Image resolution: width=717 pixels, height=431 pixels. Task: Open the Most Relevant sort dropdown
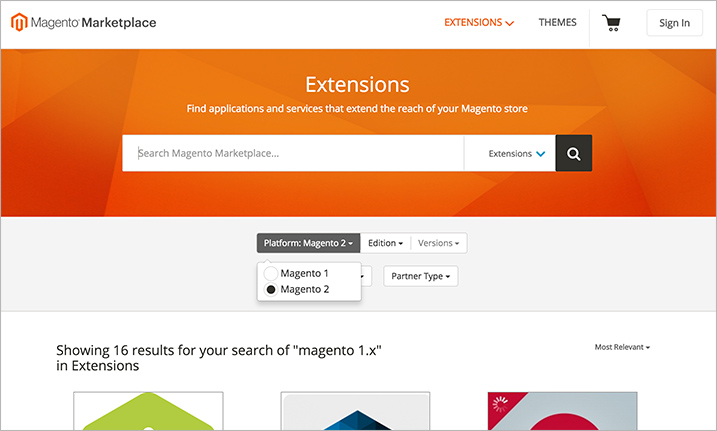click(x=622, y=347)
